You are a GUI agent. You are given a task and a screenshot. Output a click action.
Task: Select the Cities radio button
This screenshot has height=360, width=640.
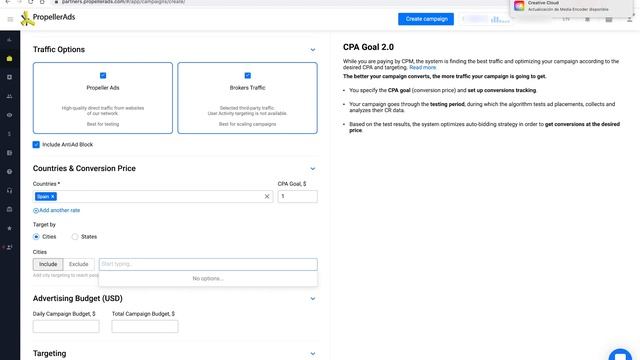point(36,237)
